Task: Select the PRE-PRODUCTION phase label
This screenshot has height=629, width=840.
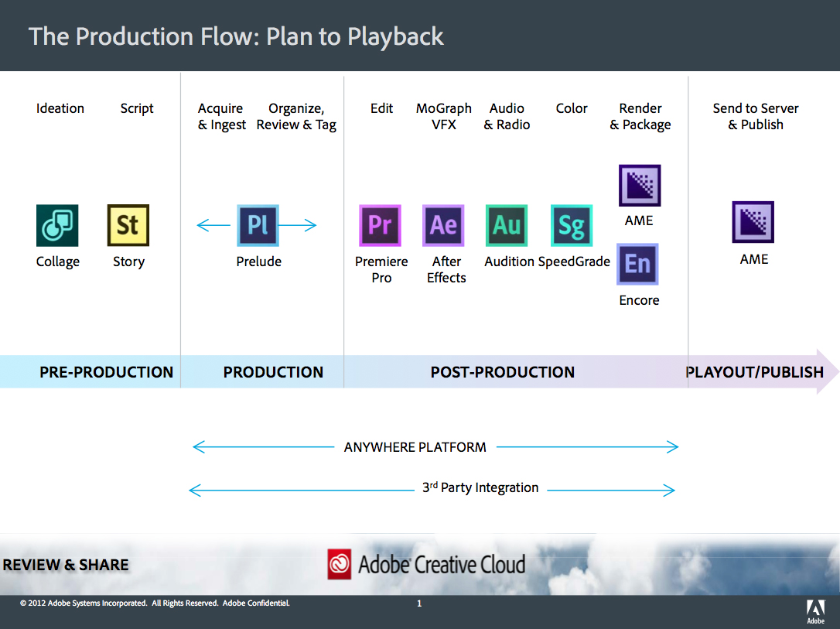Action: pyautogui.click(x=106, y=372)
